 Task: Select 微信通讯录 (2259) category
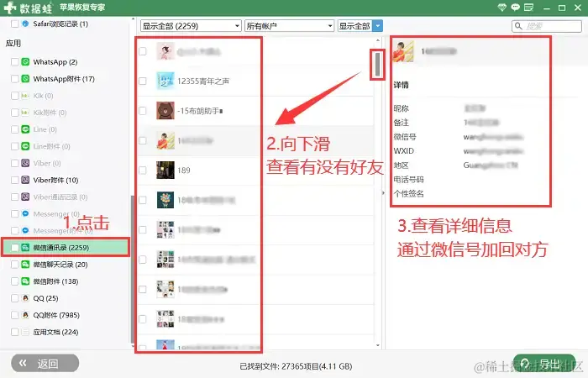pos(66,248)
